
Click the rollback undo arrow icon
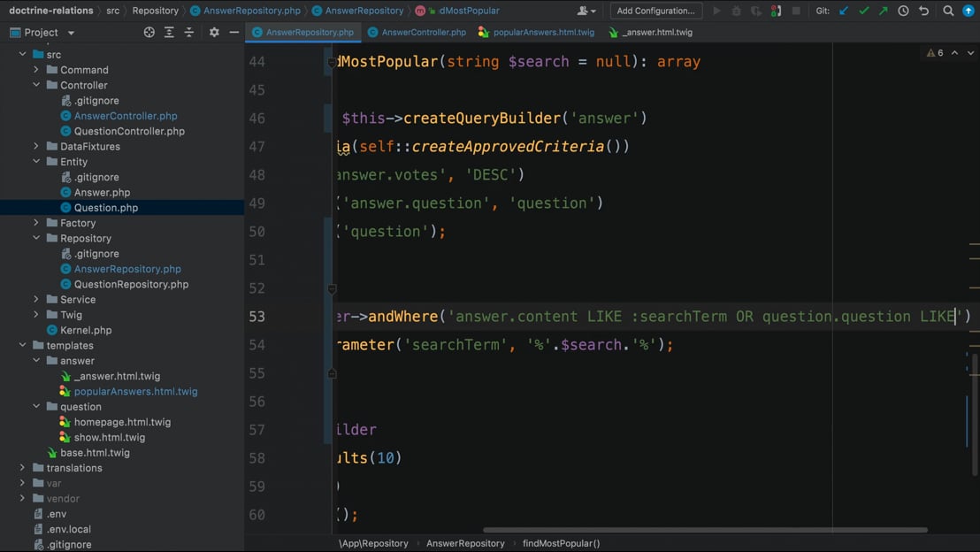923,11
